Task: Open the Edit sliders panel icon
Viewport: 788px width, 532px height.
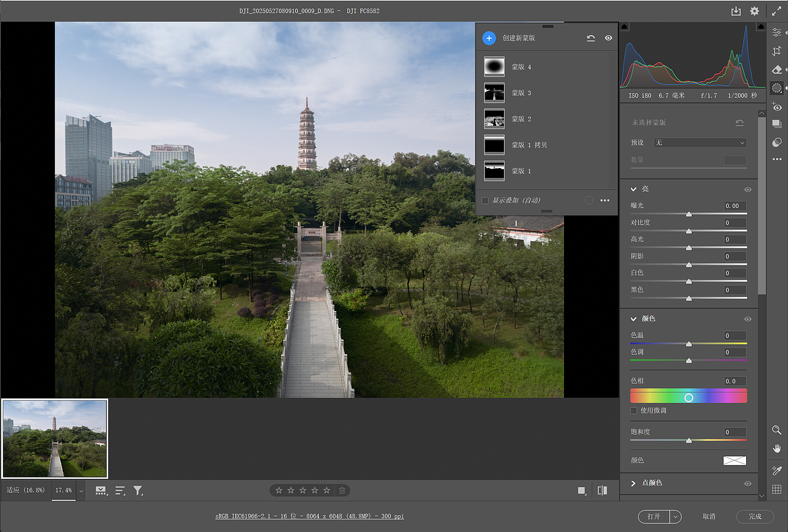Action: [x=777, y=32]
